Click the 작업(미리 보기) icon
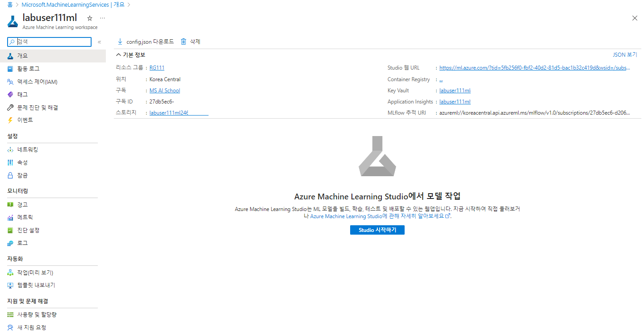This screenshot has width=644, height=335. point(10,273)
